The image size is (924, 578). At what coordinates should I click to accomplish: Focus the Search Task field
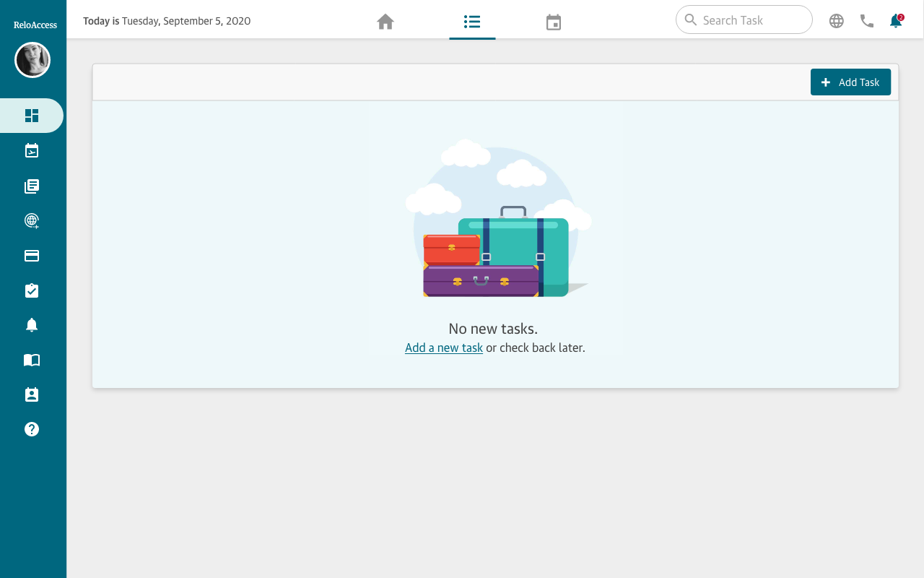pos(744,20)
